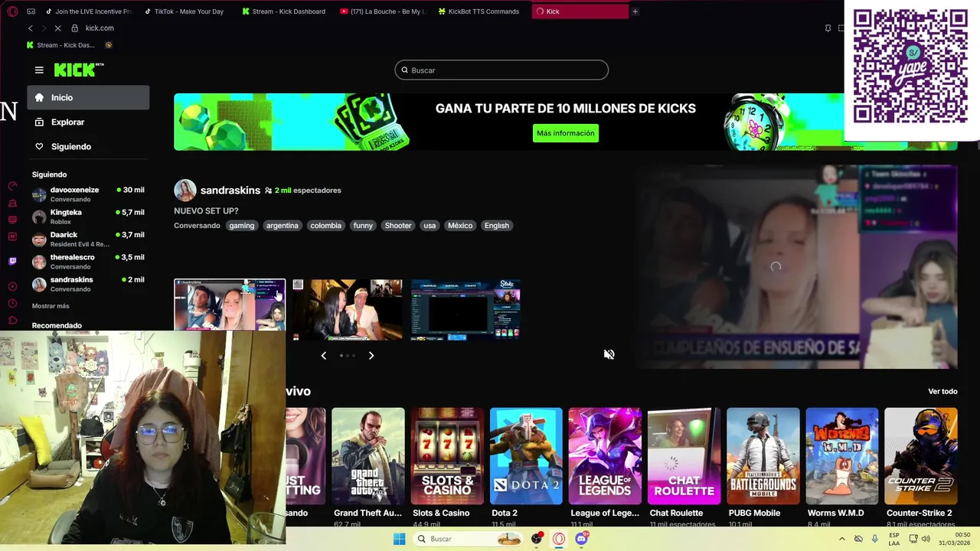Viewport: 980px width, 551px height.
Task: Open OBS Studio from the taskbar
Action: coord(536,539)
